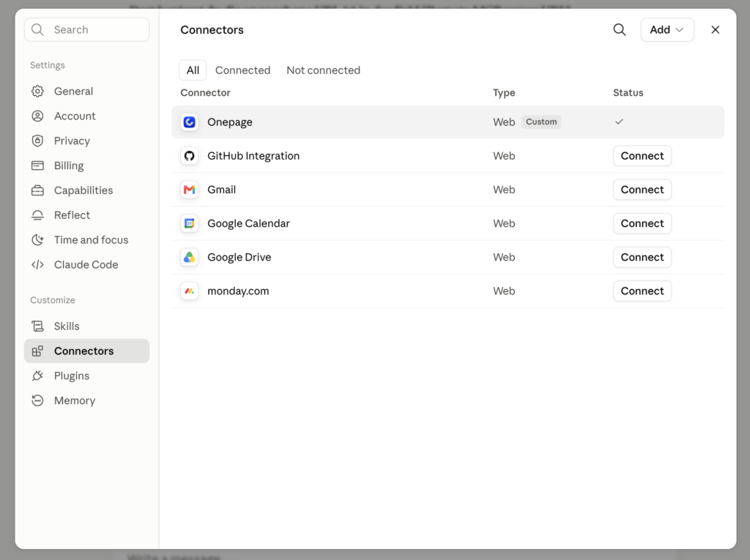Click the Onepage connector logo
This screenshot has height=560, width=750.
point(190,122)
